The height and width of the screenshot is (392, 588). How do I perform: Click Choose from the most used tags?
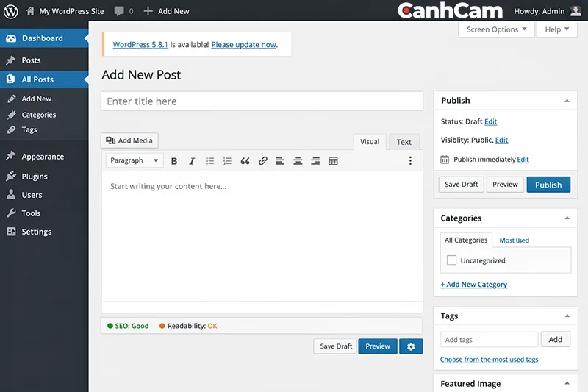pyautogui.click(x=490, y=360)
